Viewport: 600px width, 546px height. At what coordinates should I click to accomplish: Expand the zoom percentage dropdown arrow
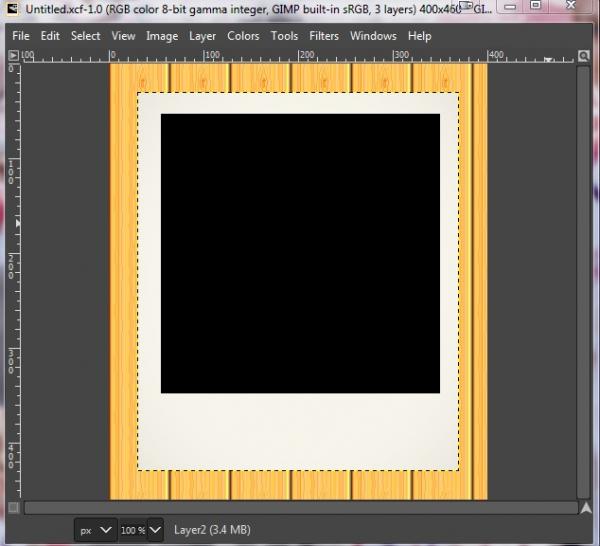coord(155,530)
